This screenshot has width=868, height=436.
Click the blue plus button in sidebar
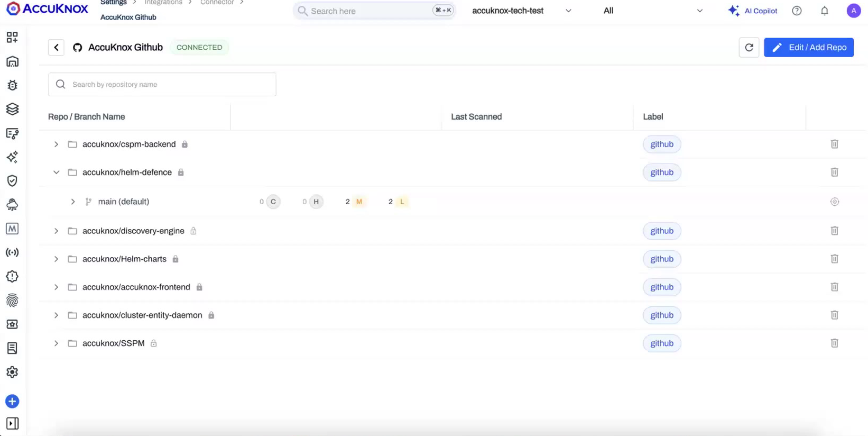coord(12,402)
